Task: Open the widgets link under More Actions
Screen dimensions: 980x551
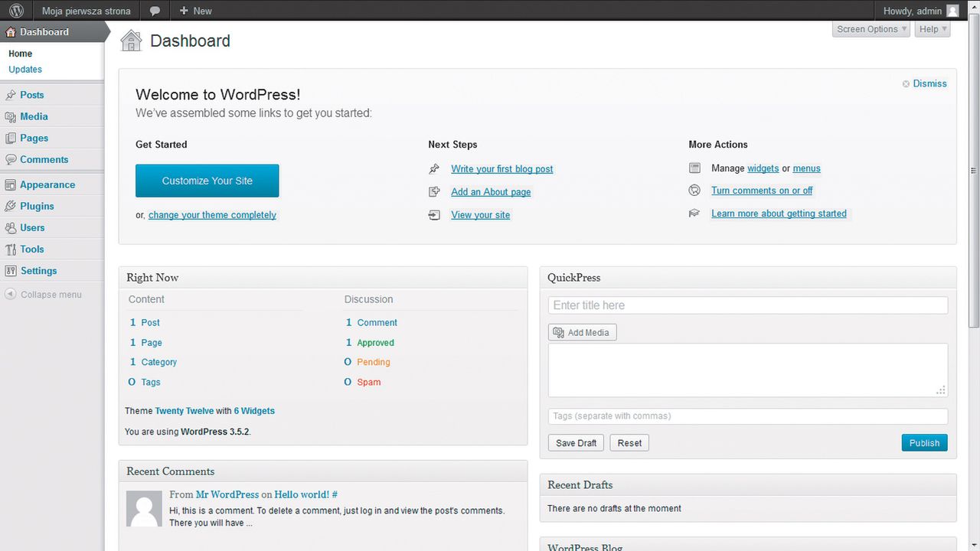Action: tap(763, 168)
